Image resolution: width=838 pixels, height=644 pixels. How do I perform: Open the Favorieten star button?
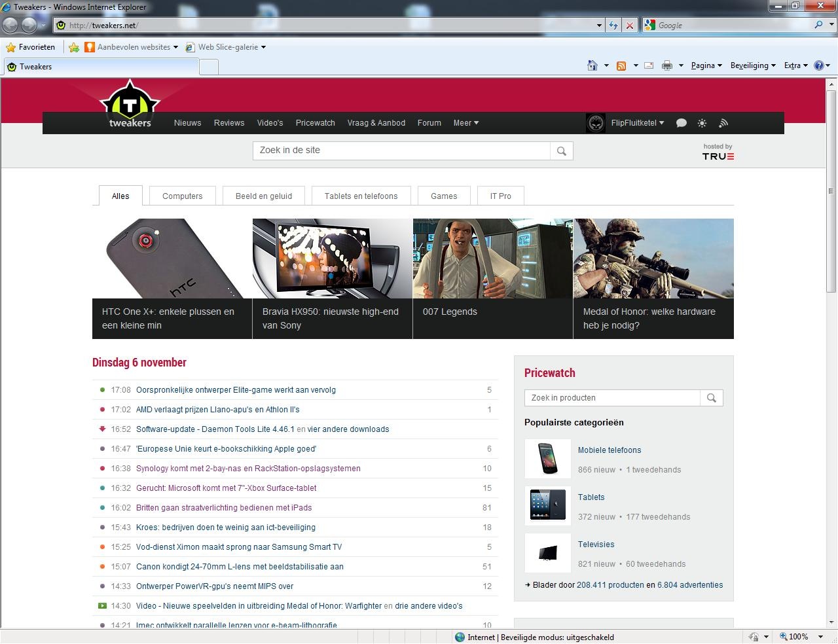tap(30, 47)
